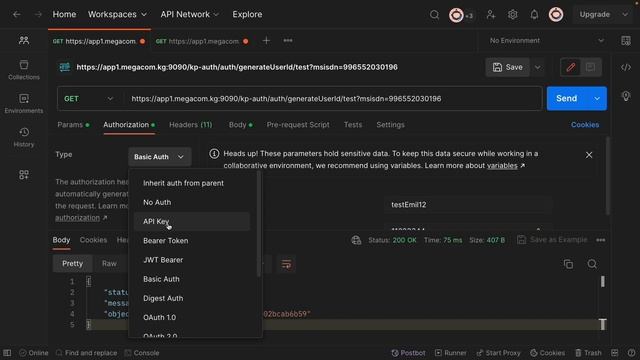The width and height of the screenshot is (640, 360).
Task: Switch to the Headers (11) tab
Action: [x=191, y=125]
